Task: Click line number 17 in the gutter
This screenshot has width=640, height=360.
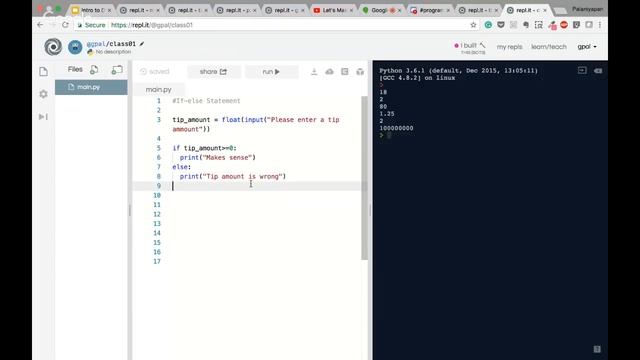Action: point(157,261)
